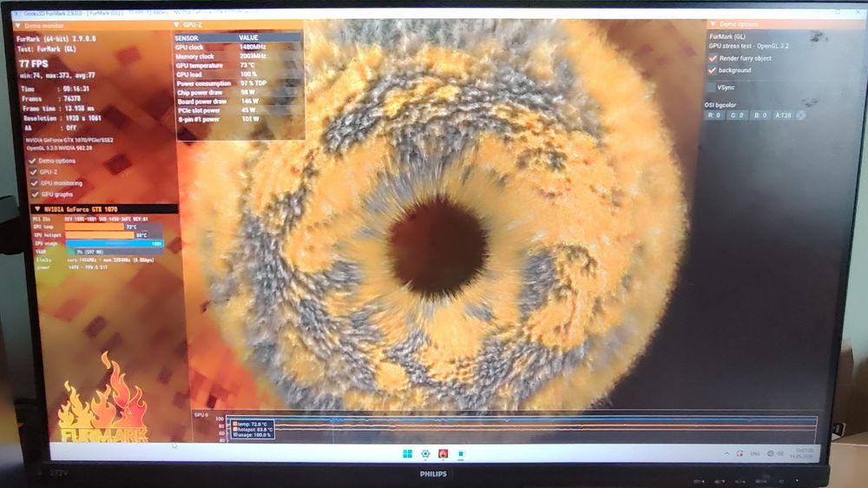Open the OSI bgcolor swatch preview
The width and height of the screenshot is (868, 488).
[800, 115]
